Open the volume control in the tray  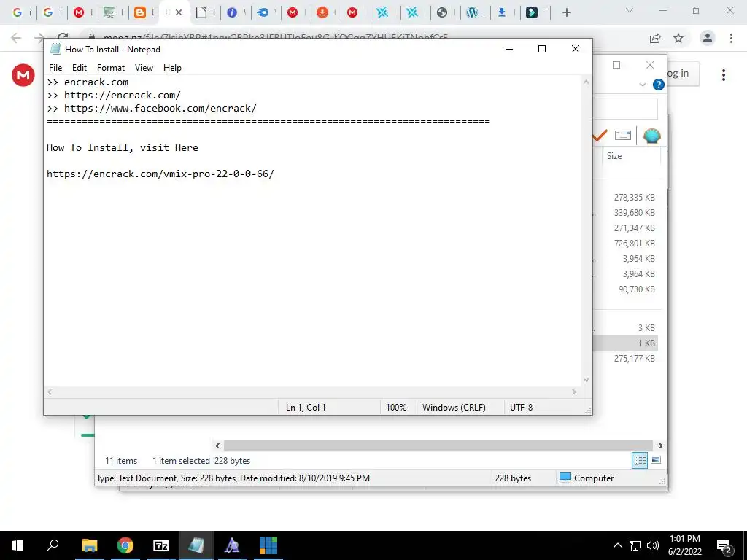coord(653,545)
